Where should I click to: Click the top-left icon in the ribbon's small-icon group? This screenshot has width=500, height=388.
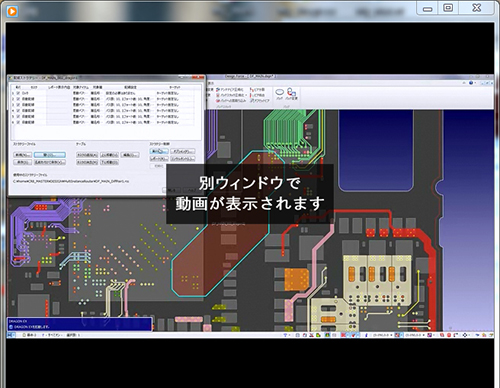coord(218,90)
